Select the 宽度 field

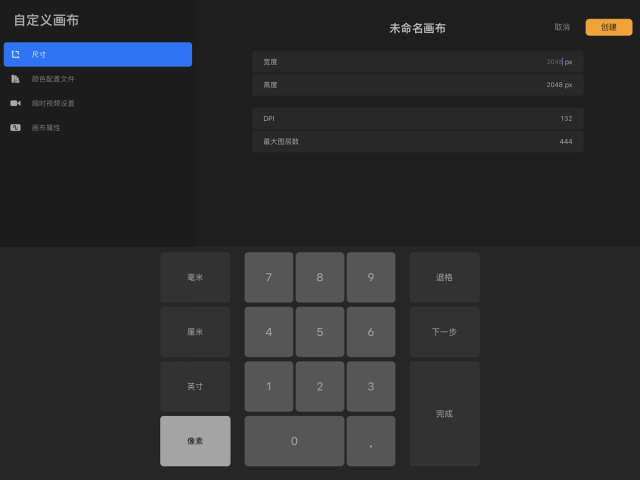tap(418, 62)
